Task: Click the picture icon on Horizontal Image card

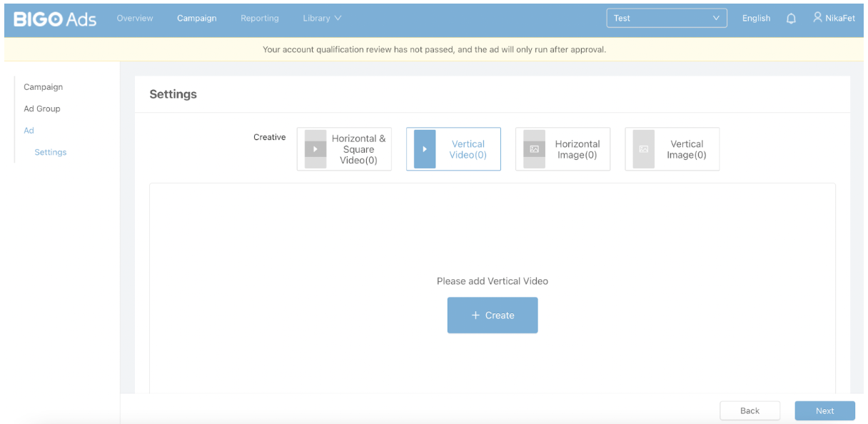Action: [x=534, y=149]
